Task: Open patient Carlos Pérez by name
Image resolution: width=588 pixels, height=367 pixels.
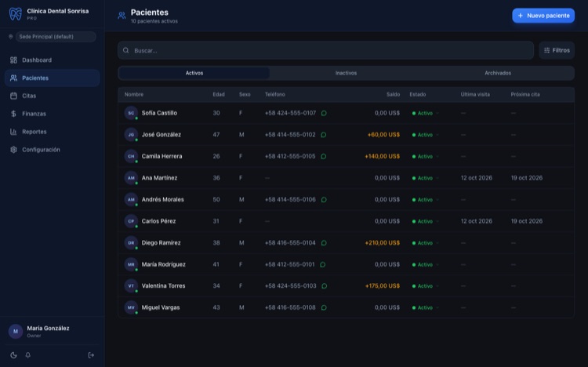Action: point(158,221)
